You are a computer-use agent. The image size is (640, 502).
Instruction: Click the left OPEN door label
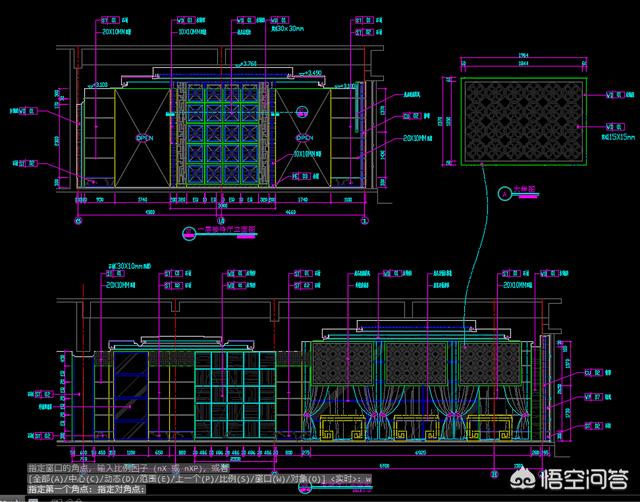(x=145, y=138)
